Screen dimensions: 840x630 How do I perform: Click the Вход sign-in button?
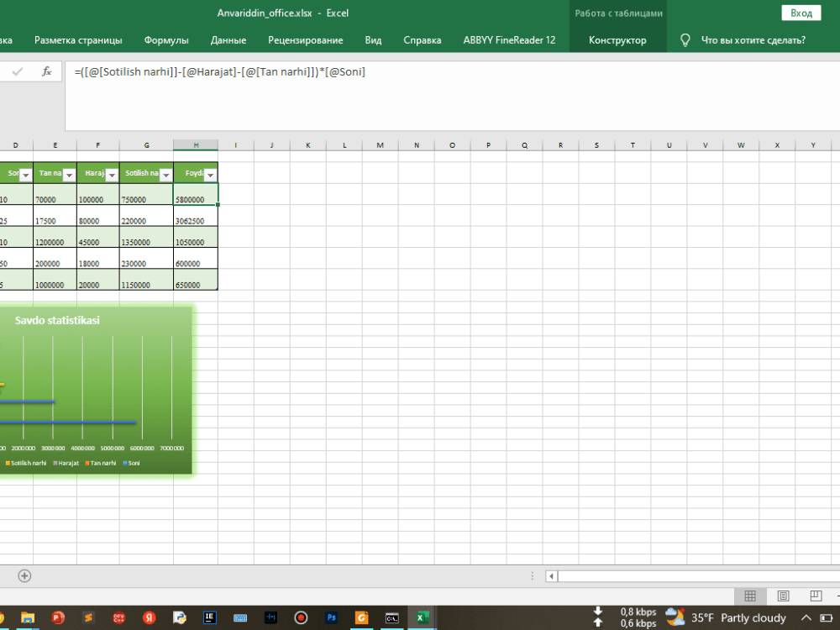coord(801,13)
